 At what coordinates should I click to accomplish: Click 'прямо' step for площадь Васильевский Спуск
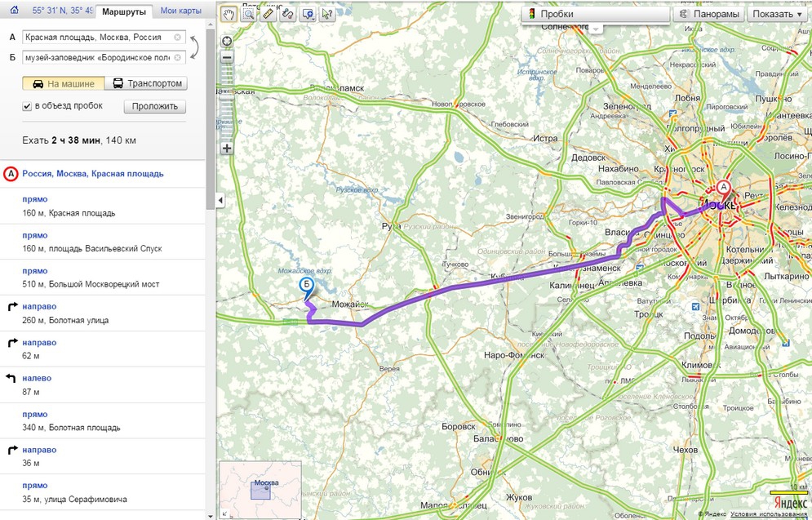pyautogui.click(x=35, y=235)
